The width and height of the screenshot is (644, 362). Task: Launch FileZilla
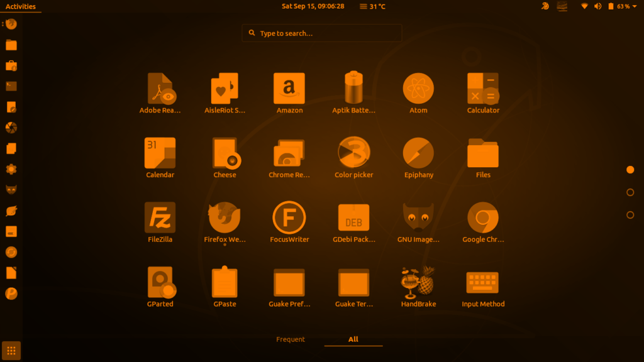point(160,222)
